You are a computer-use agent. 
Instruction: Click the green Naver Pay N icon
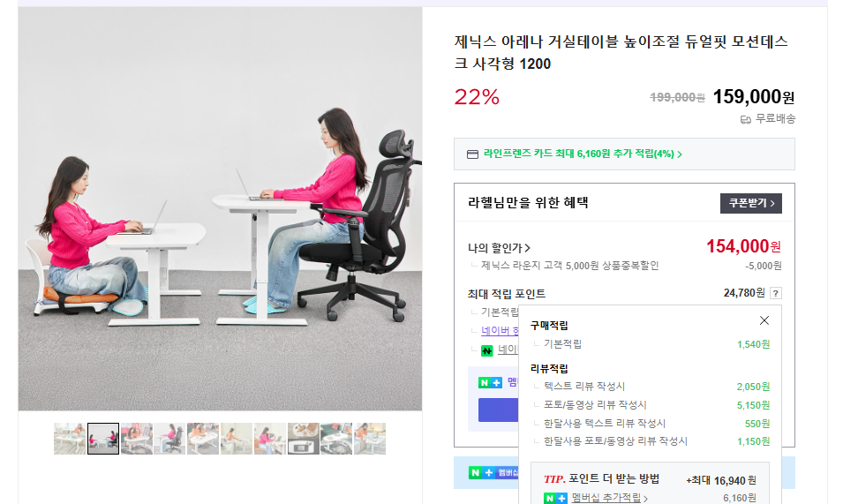coord(486,351)
